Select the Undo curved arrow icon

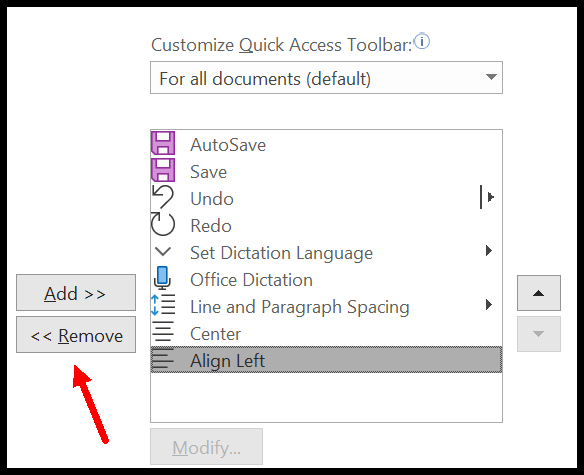point(163,197)
